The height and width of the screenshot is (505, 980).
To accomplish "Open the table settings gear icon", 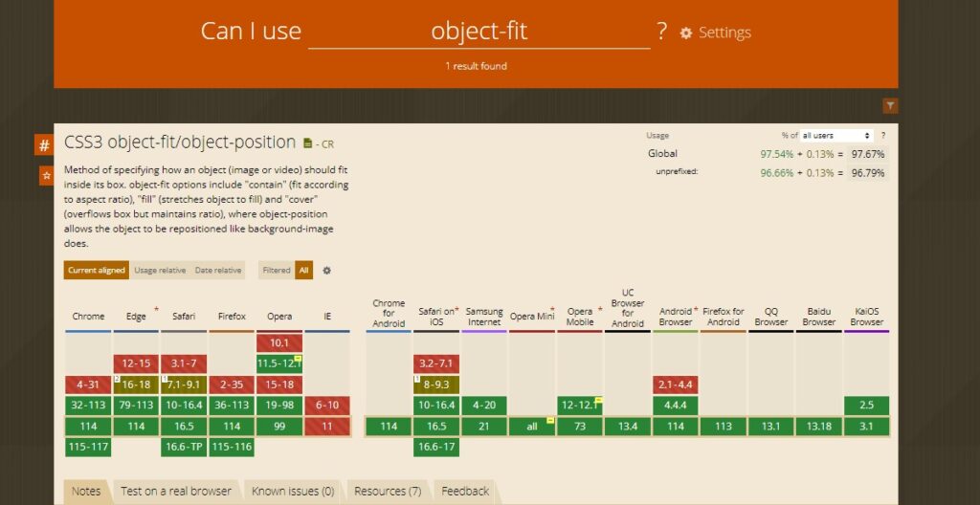I will [x=326, y=271].
